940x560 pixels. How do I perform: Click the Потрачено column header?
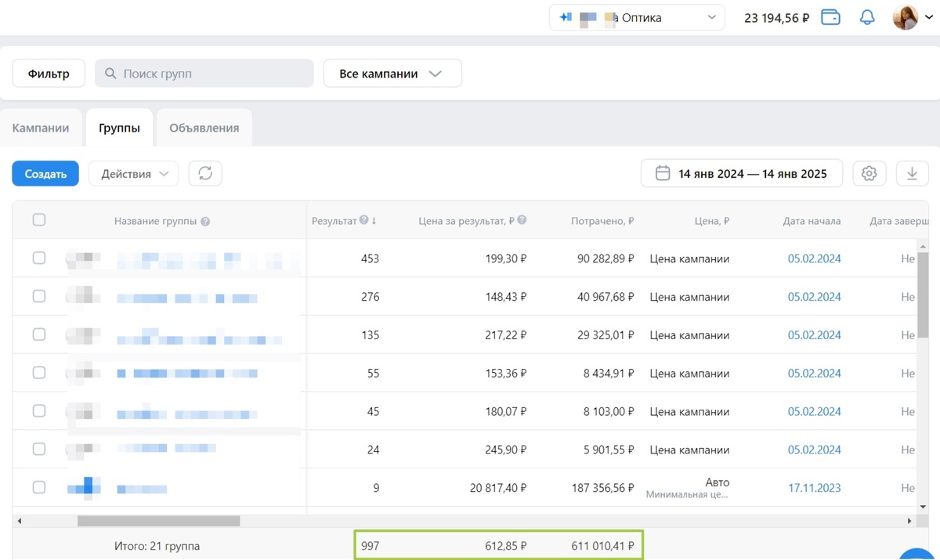point(602,221)
